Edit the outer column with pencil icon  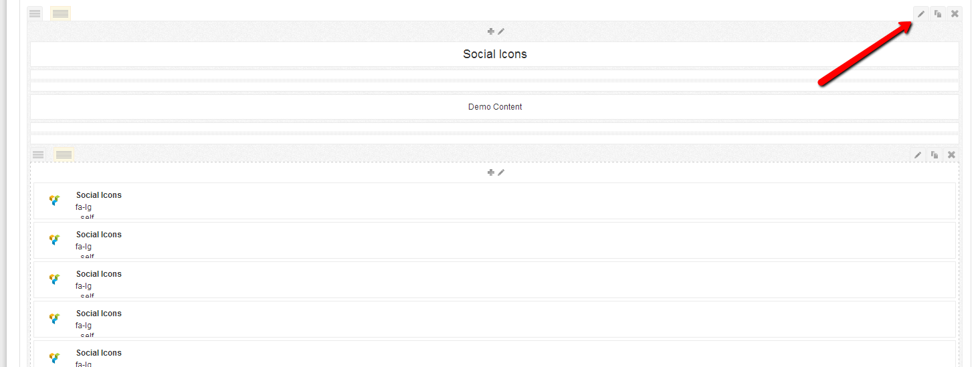501,31
